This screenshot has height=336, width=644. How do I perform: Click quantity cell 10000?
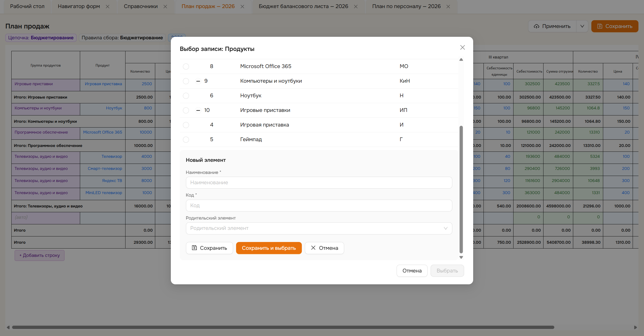(140, 134)
